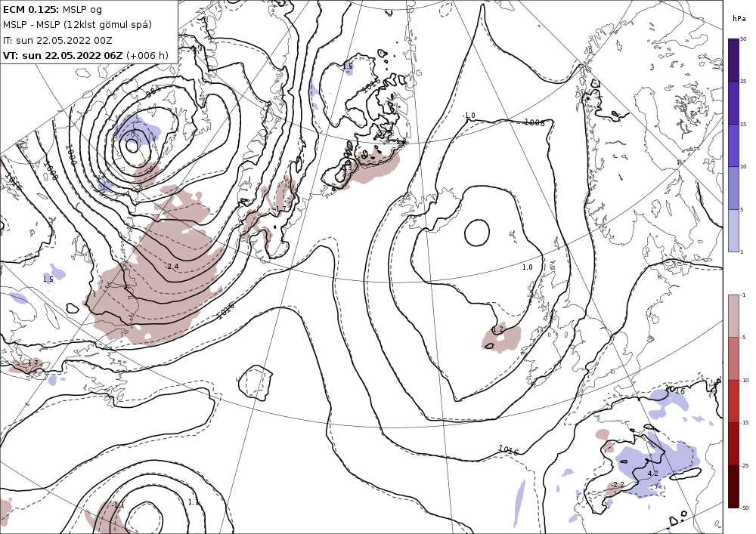Click the 'IT: sun 22.05.2022 00Z' initial time line
Image resolution: width=756 pixels, height=534 pixels.
tap(57, 40)
